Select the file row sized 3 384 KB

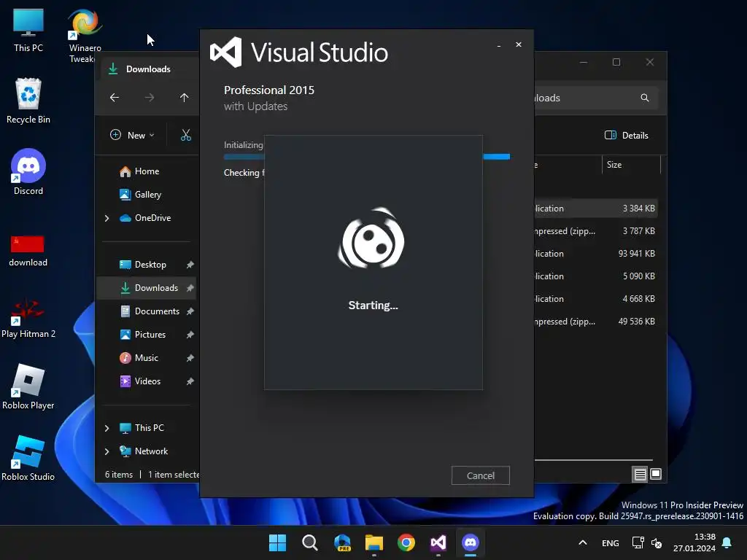(x=595, y=209)
